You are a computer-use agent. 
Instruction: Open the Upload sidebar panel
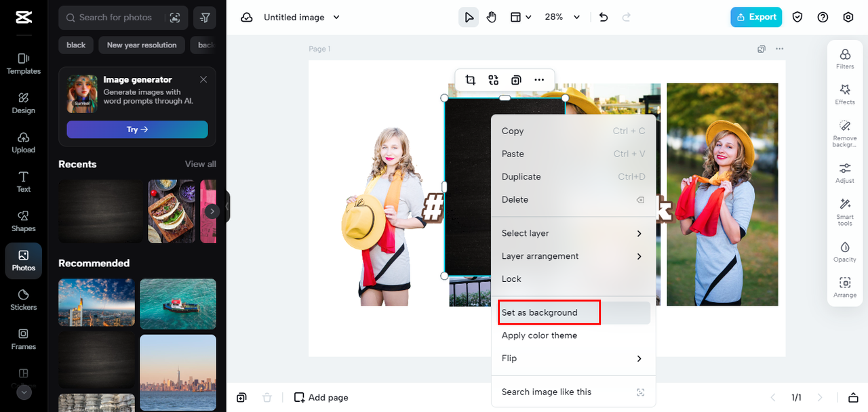coord(24,142)
